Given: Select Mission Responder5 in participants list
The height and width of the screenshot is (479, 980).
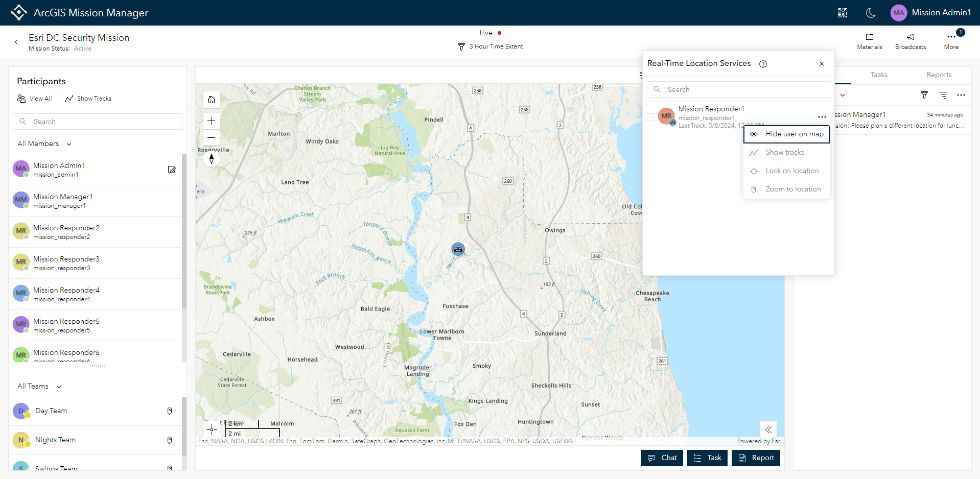Looking at the screenshot, I should [96, 325].
